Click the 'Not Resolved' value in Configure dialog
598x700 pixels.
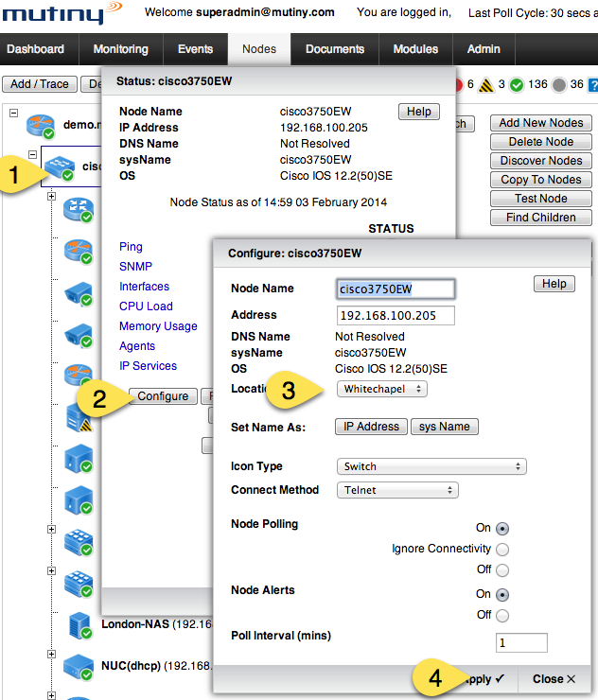pyautogui.click(x=370, y=337)
